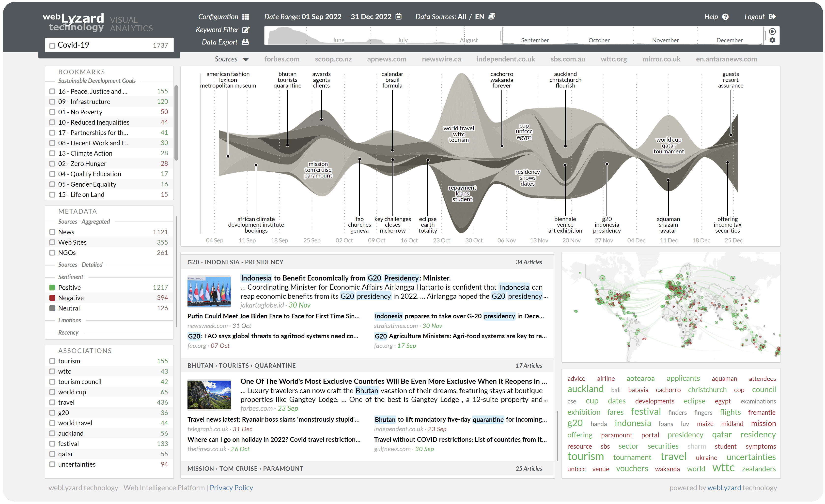
Task: Expand the Emotions metadata section
Action: click(70, 320)
